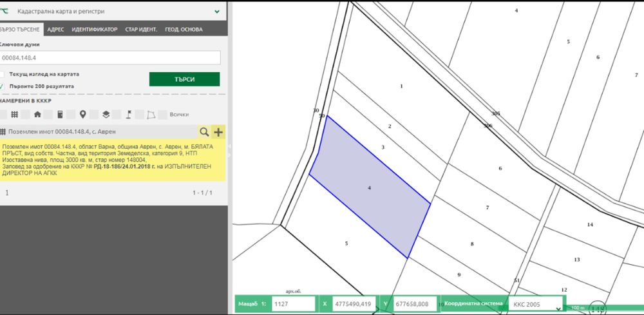Viewport: 644px width, 315px height.
Task: Click the land parcel grid filter icon
Action: coord(14,115)
